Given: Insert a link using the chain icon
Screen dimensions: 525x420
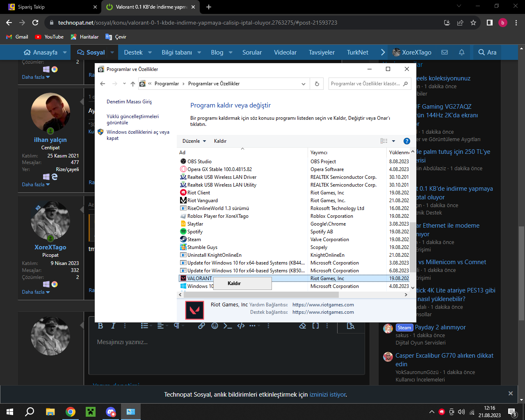Looking at the screenshot, I should (201, 326).
